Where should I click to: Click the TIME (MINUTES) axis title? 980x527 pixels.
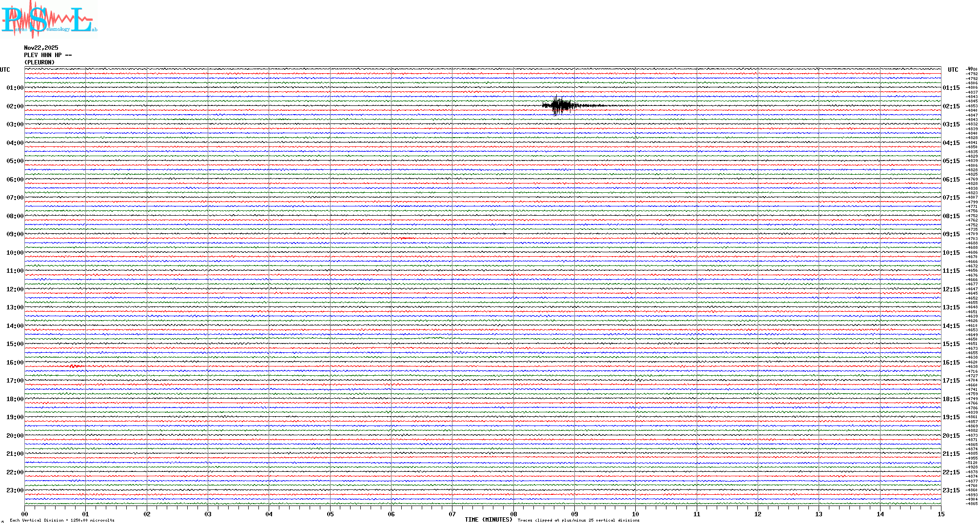pyautogui.click(x=489, y=520)
